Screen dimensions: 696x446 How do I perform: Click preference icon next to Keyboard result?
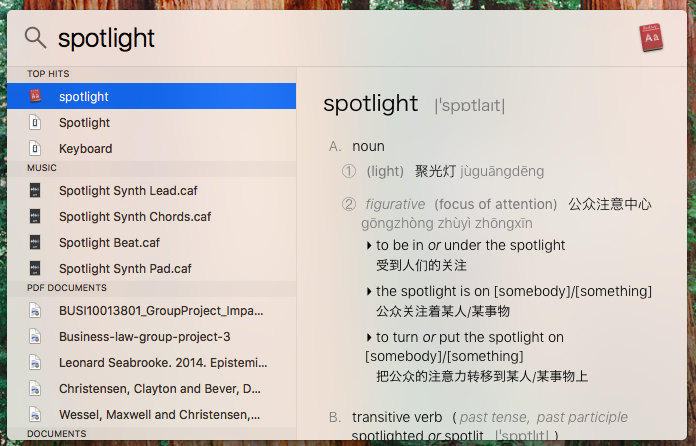(35, 148)
